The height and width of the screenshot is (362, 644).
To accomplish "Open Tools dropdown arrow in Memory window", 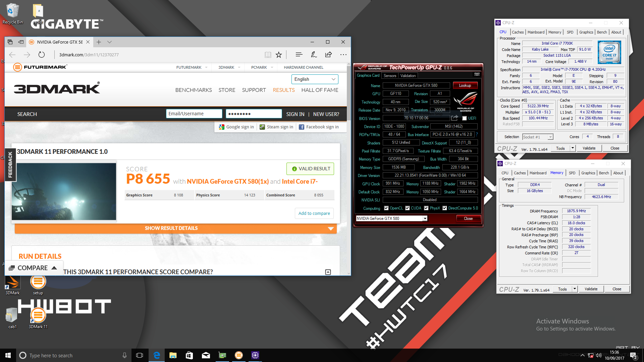I will pos(575,289).
